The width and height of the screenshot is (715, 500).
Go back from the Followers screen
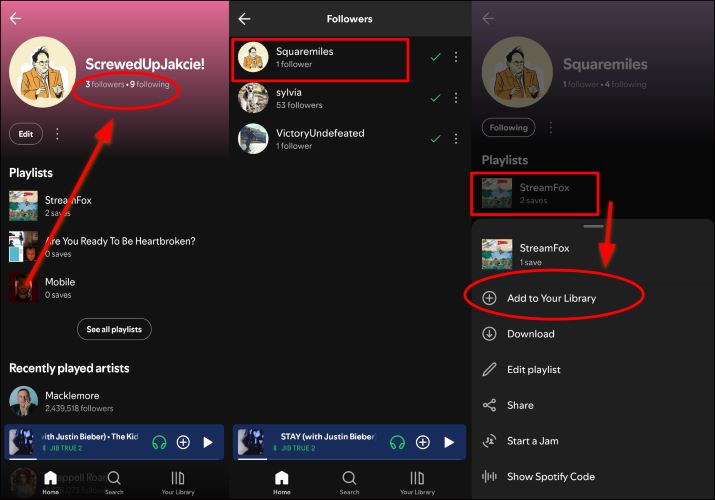[244, 19]
